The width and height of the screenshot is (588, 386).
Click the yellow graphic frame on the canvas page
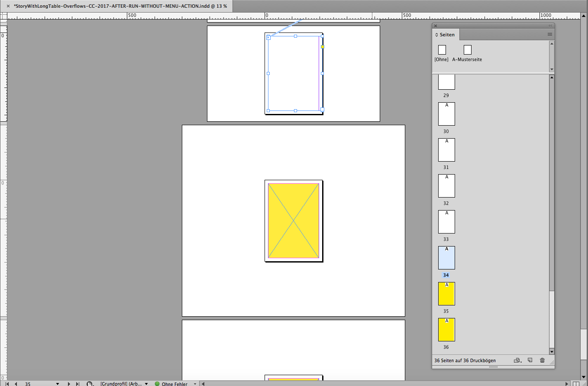[x=294, y=221]
